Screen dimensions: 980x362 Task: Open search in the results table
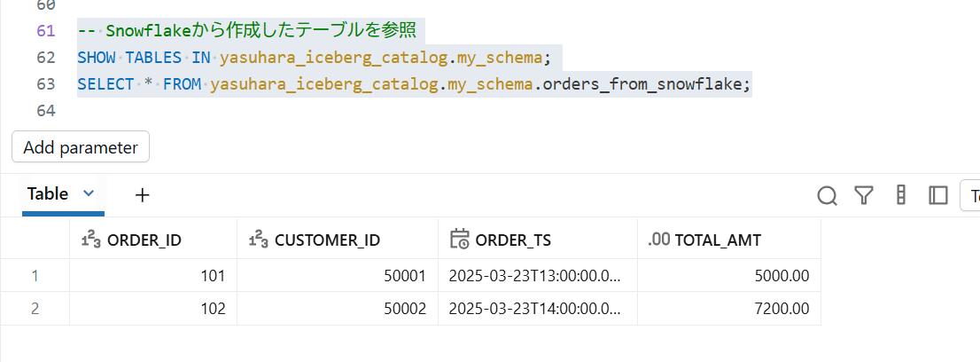coord(828,195)
